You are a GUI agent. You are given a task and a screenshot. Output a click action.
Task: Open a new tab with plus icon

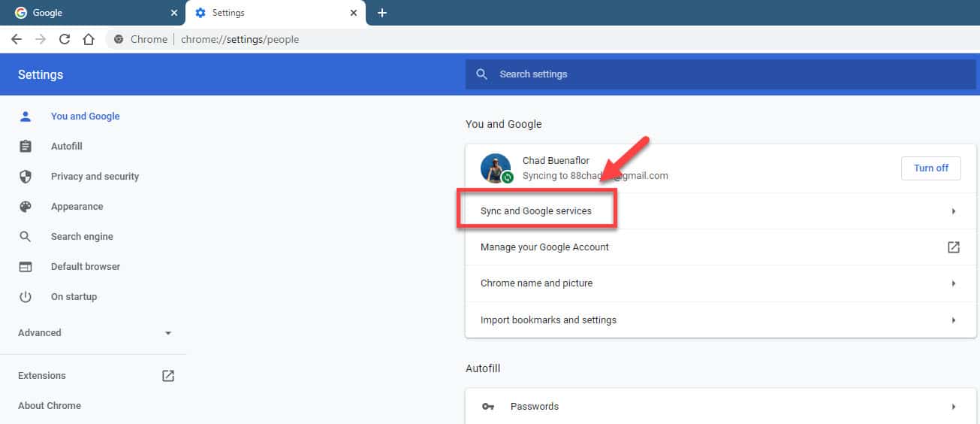pos(381,13)
